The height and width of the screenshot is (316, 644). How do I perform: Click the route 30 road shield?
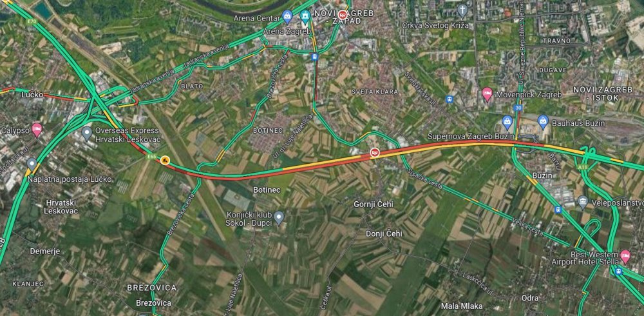click(x=518, y=108)
